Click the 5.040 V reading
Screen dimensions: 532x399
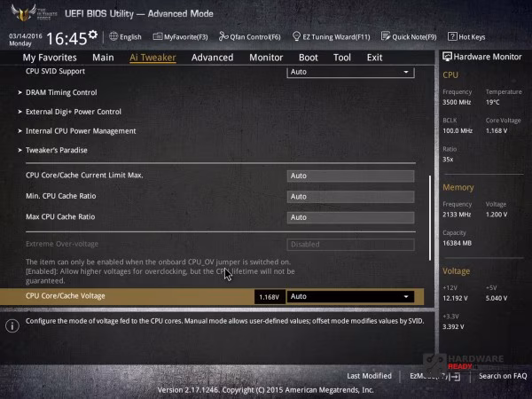(497, 298)
